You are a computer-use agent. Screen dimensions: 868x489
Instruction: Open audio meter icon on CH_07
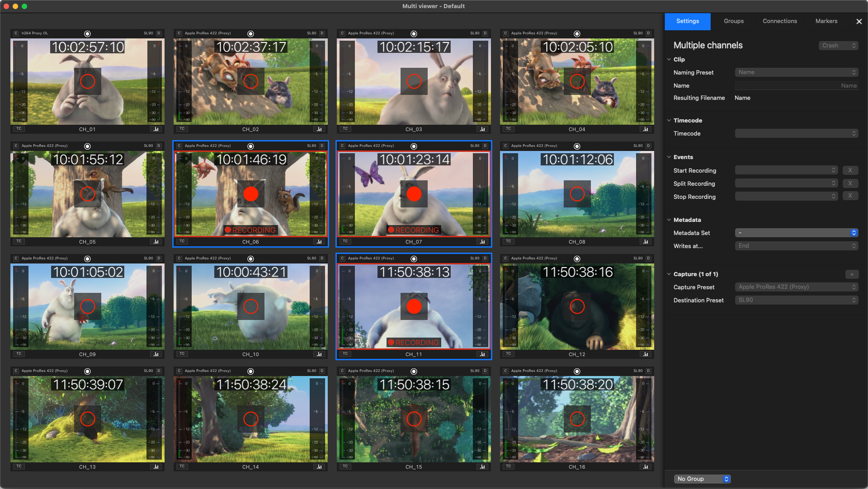pos(482,242)
